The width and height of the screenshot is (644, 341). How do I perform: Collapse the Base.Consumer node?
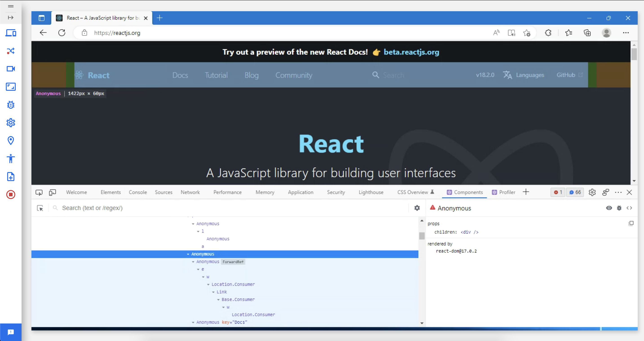click(218, 299)
